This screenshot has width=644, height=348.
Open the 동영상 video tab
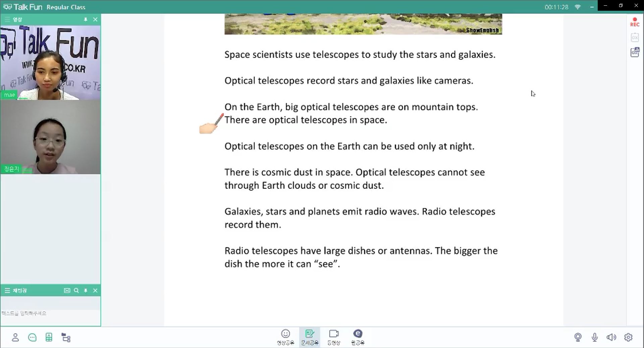pos(334,337)
